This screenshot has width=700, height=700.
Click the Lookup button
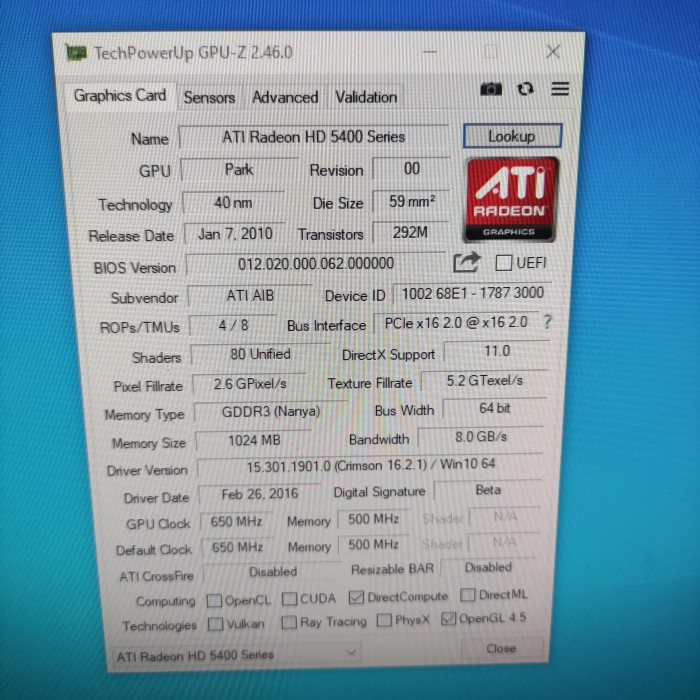tap(512, 136)
